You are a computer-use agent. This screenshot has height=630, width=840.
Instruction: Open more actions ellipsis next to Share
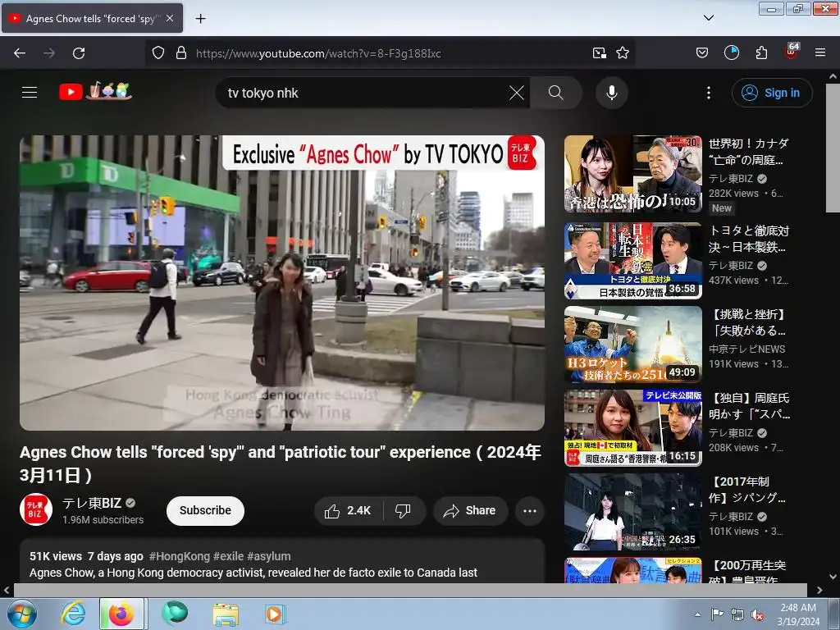(530, 510)
